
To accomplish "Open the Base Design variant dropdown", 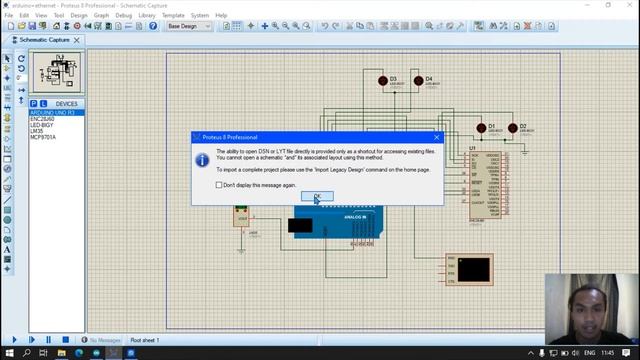I will pos(189,26).
